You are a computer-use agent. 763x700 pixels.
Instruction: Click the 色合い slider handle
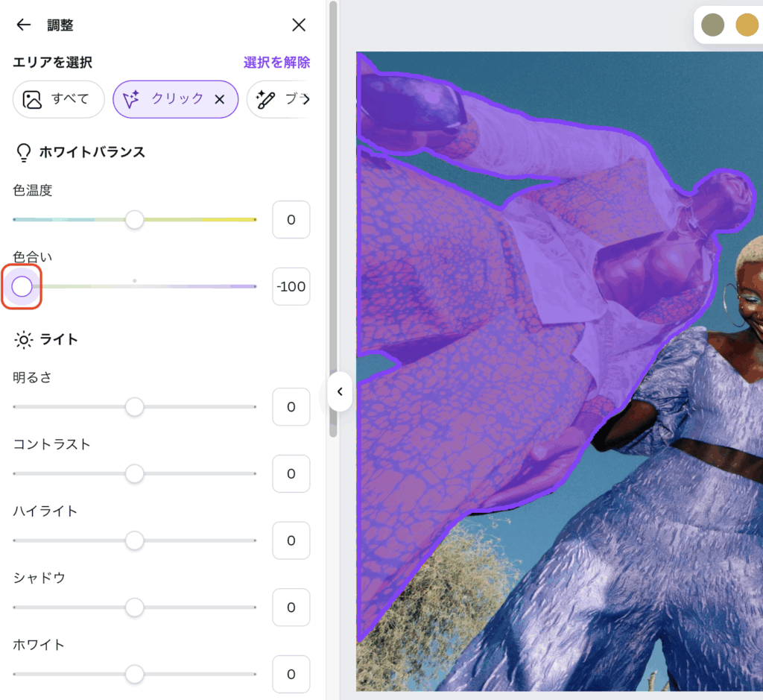(x=22, y=286)
